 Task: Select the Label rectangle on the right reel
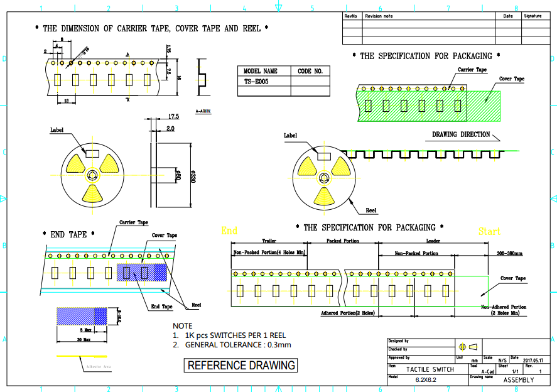(x=324, y=155)
